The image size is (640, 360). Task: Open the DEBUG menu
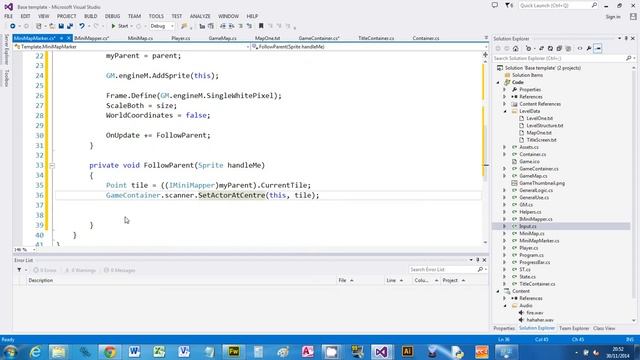tap(112, 16)
